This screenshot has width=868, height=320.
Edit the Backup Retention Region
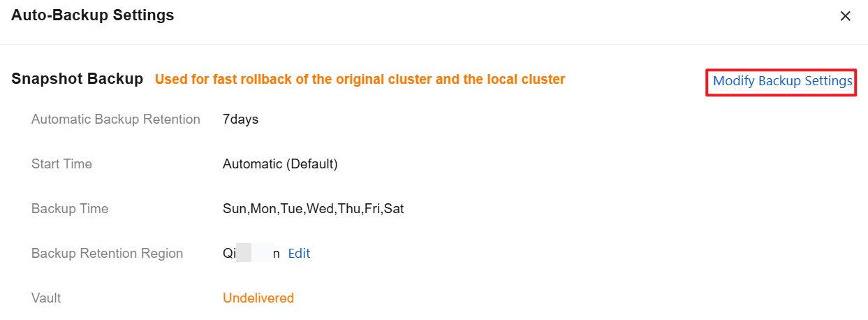[299, 254]
